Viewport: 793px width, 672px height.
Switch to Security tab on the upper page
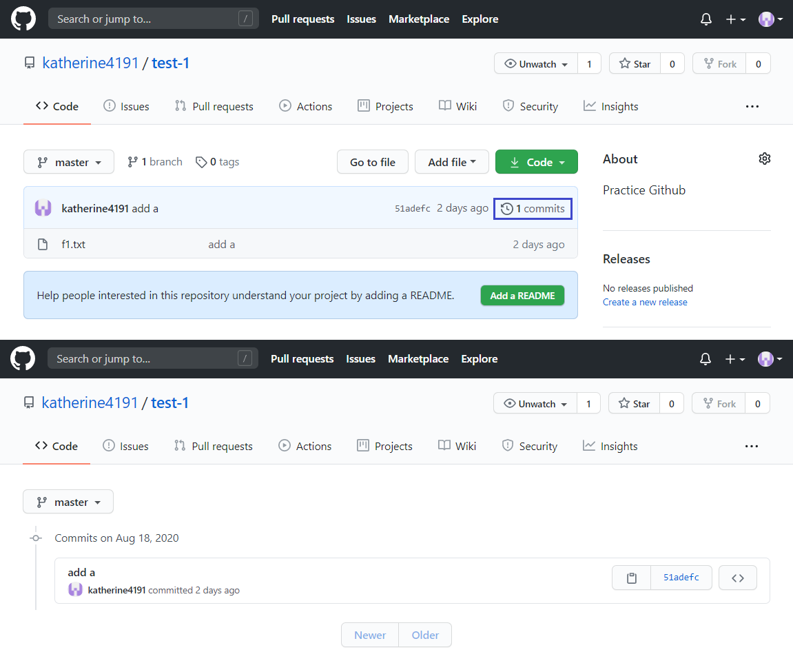[x=530, y=106]
